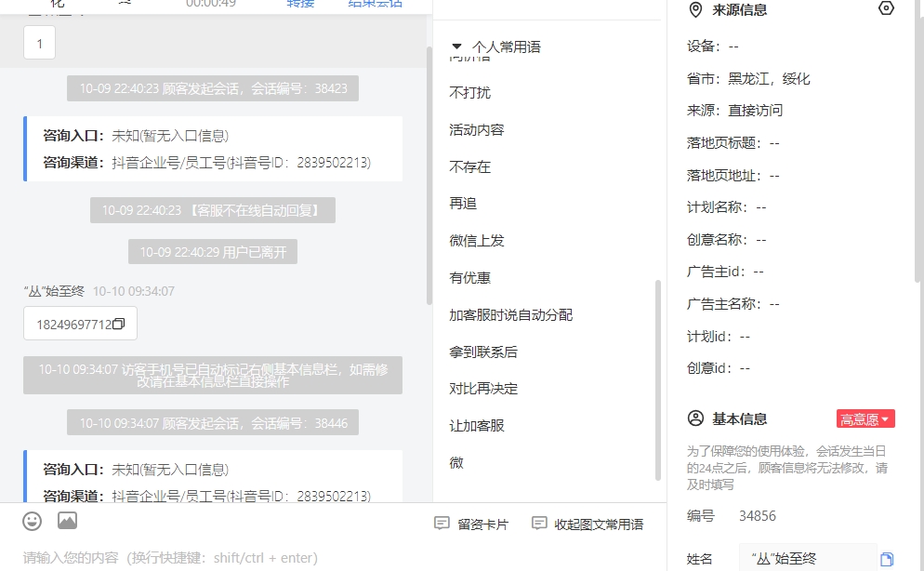Select the quick phrase 活动内容

(x=477, y=129)
